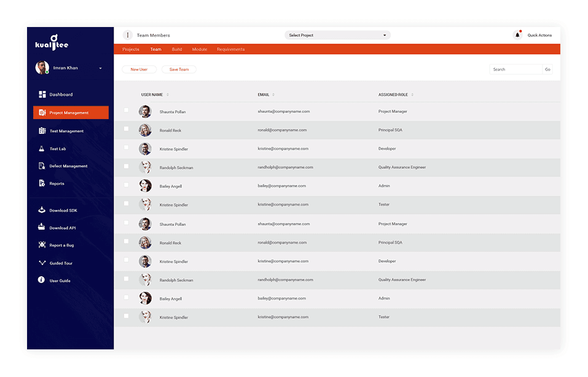
Task: Check the box for first Randolph Seckman row
Action: point(127,166)
